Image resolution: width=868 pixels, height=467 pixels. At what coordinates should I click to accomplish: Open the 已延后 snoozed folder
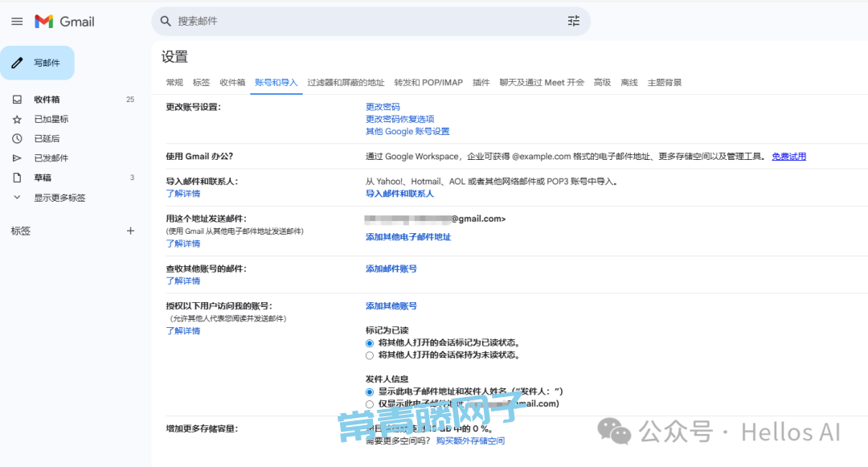47,138
